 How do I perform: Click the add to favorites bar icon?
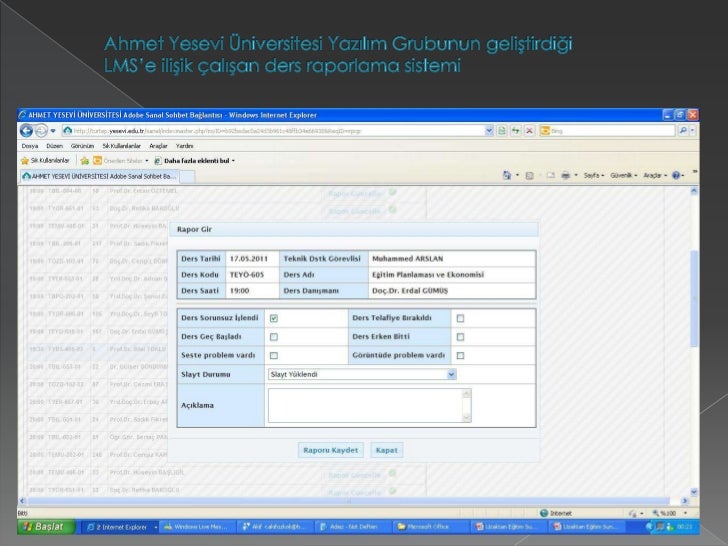tap(84, 161)
